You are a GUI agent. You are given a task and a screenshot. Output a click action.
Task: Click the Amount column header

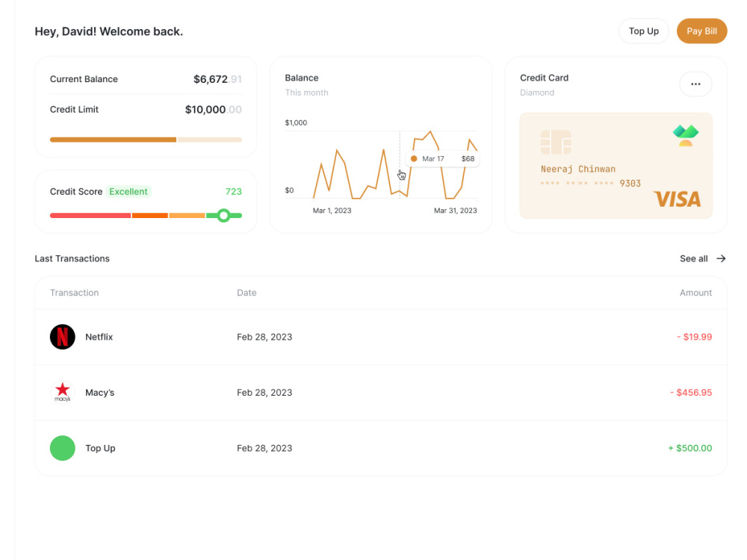click(x=695, y=293)
